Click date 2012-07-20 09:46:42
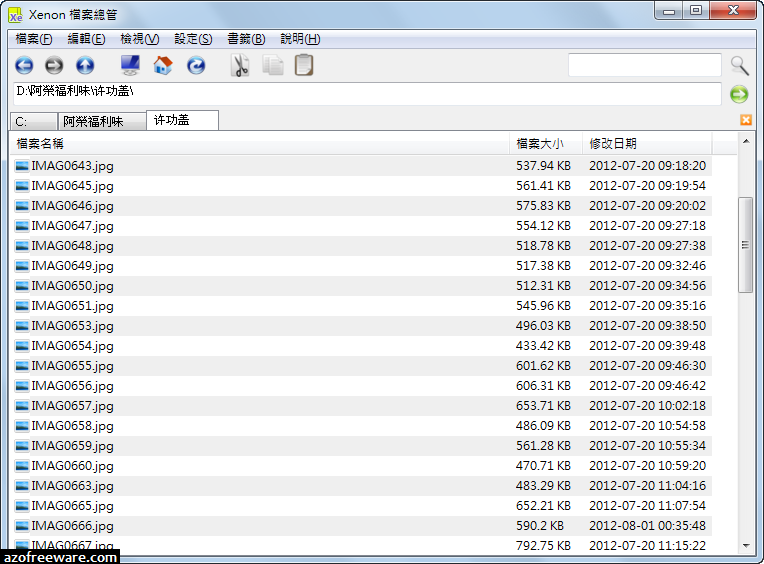Image resolution: width=764 pixels, height=564 pixels. (x=647, y=386)
